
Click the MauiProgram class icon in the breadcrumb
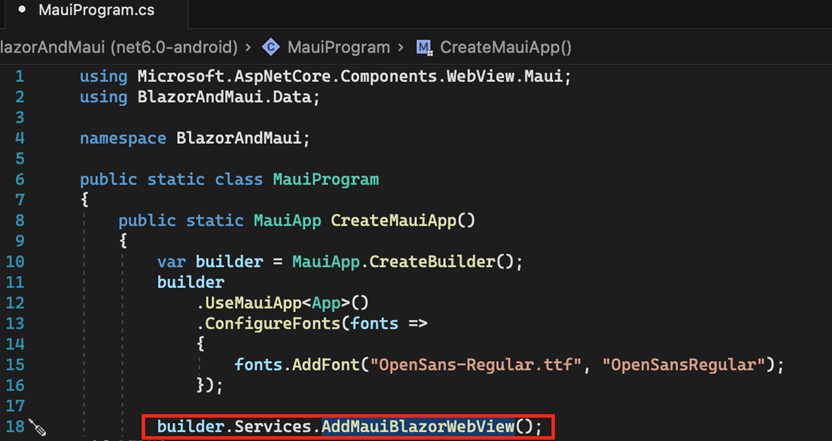[x=271, y=47]
